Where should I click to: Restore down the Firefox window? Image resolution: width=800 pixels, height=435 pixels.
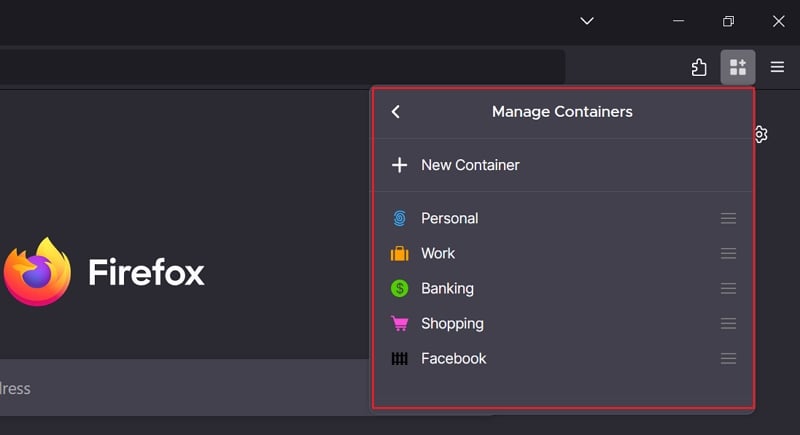tap(728, 21)
